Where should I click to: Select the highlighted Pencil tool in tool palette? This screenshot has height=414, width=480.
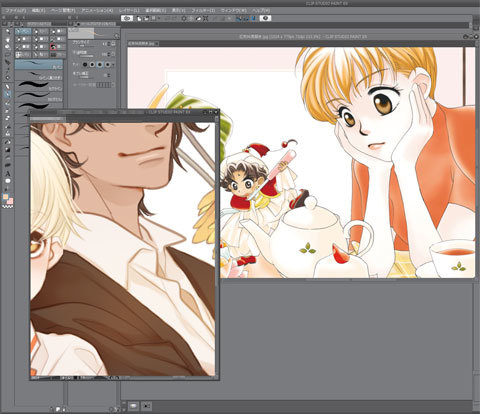coord(8,94)
